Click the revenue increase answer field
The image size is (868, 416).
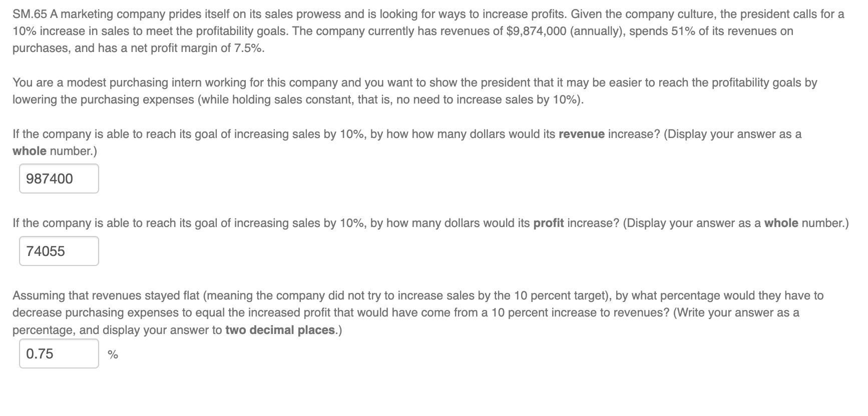(x=58, y=178)
